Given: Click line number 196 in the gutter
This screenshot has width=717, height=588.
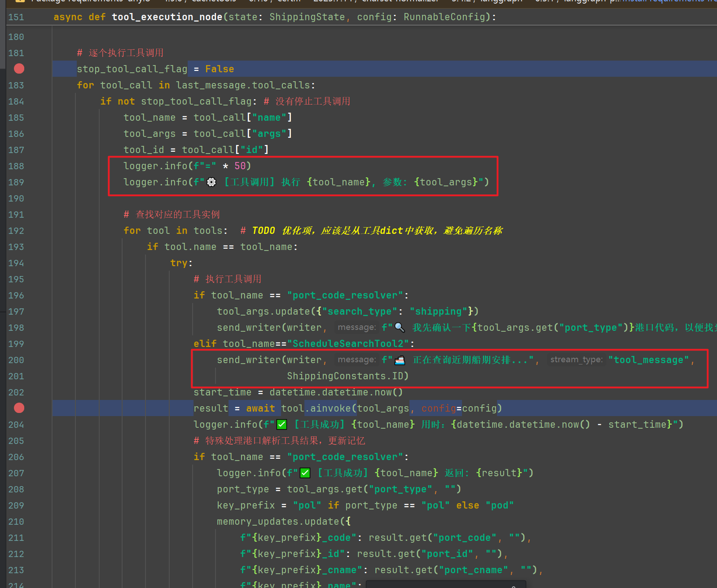Looking at the screenshot, I should point(16,295).
